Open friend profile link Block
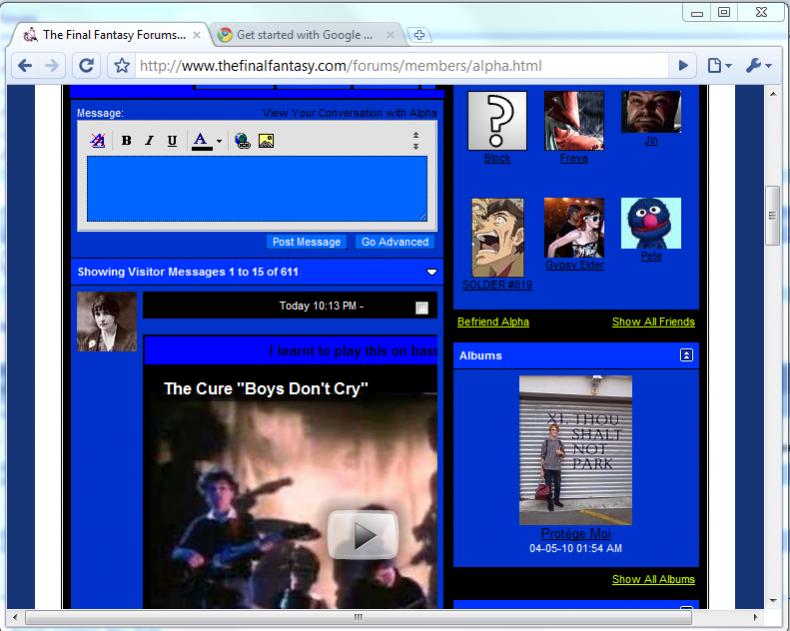This screenshot has height=631, width=790. point(497,158)
